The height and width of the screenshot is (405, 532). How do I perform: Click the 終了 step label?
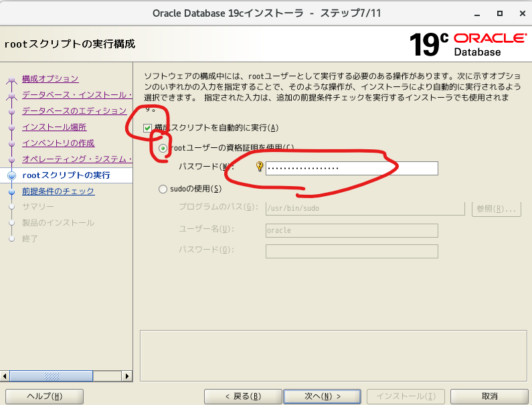click(x=30, y=239)
